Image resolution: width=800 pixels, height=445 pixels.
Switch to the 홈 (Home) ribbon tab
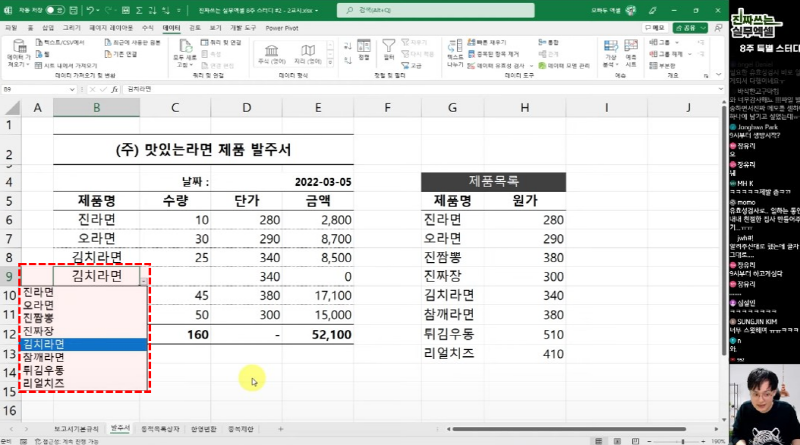[x=30, y=28]
